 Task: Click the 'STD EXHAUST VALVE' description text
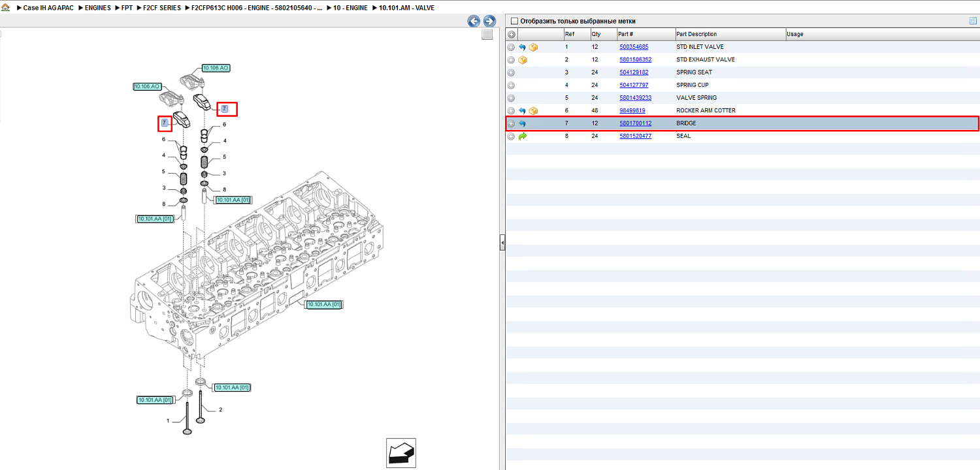click(706, 59)
